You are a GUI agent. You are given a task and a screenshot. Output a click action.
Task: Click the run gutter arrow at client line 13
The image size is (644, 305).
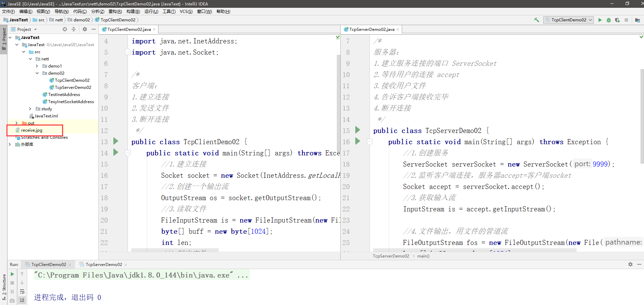click(x=116, y=141)
